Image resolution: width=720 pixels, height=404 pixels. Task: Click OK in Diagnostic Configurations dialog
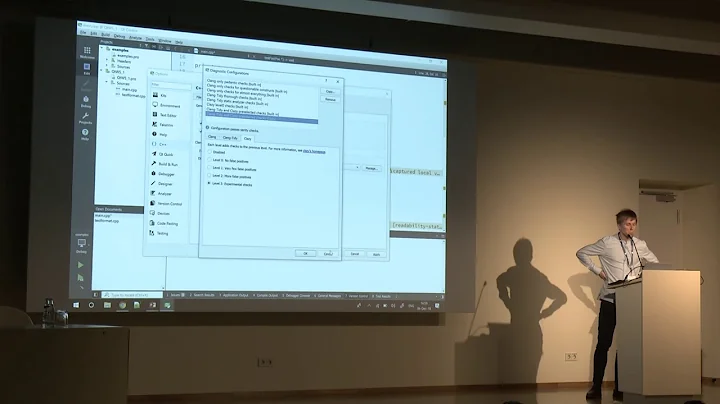305,253
